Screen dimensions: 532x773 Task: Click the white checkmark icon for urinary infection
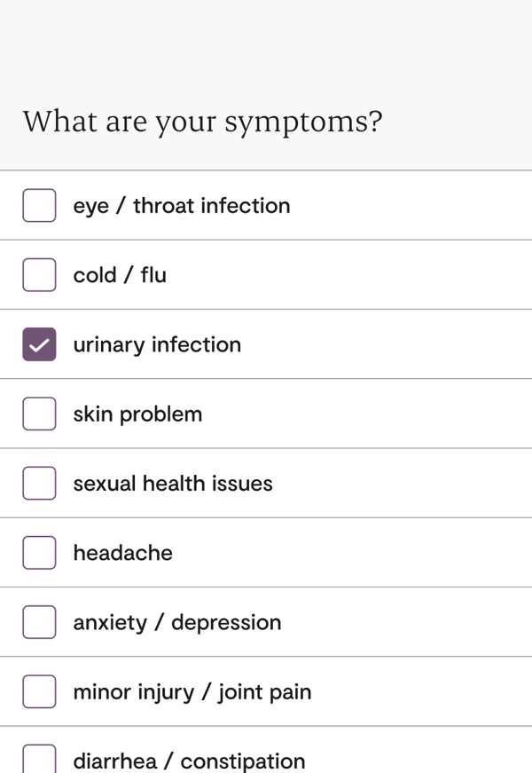pos(39,344)
